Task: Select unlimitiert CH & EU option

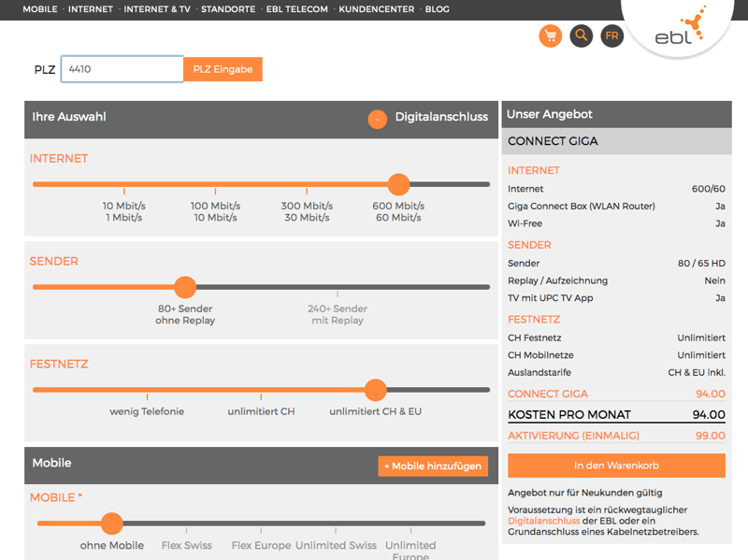Action: 376,411
